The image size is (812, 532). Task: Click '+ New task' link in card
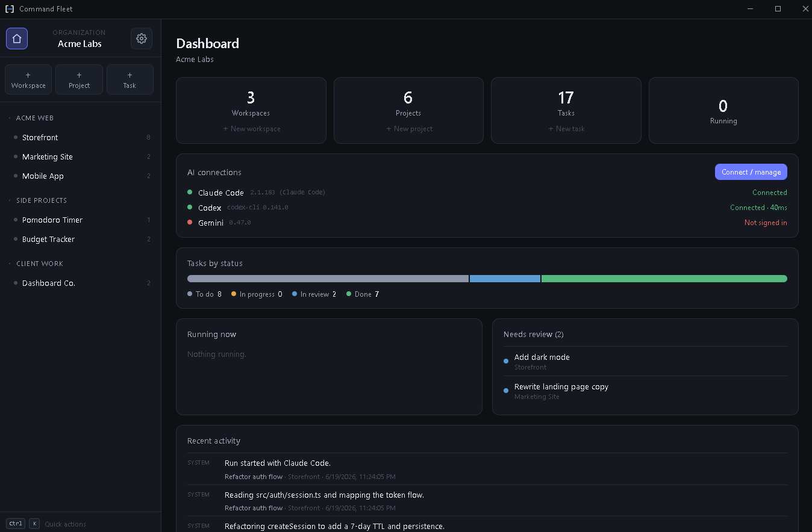(x=566, y=129)
